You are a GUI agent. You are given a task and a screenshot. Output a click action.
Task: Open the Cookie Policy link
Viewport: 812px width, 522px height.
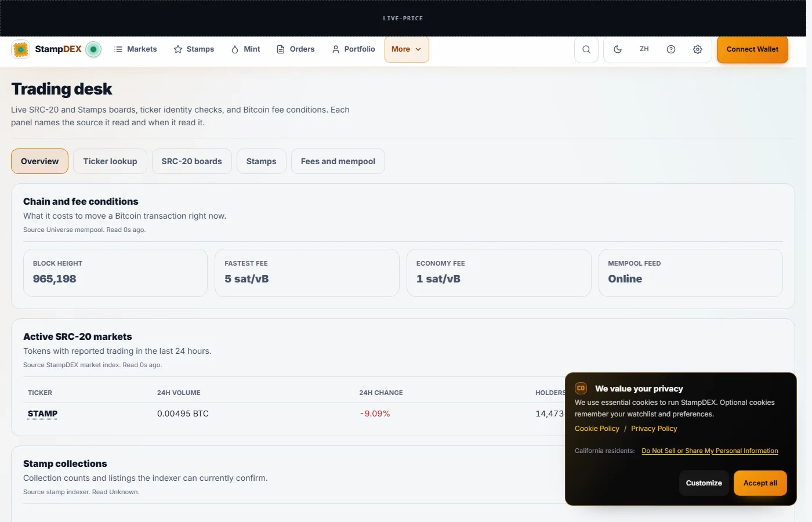[597, 429]
